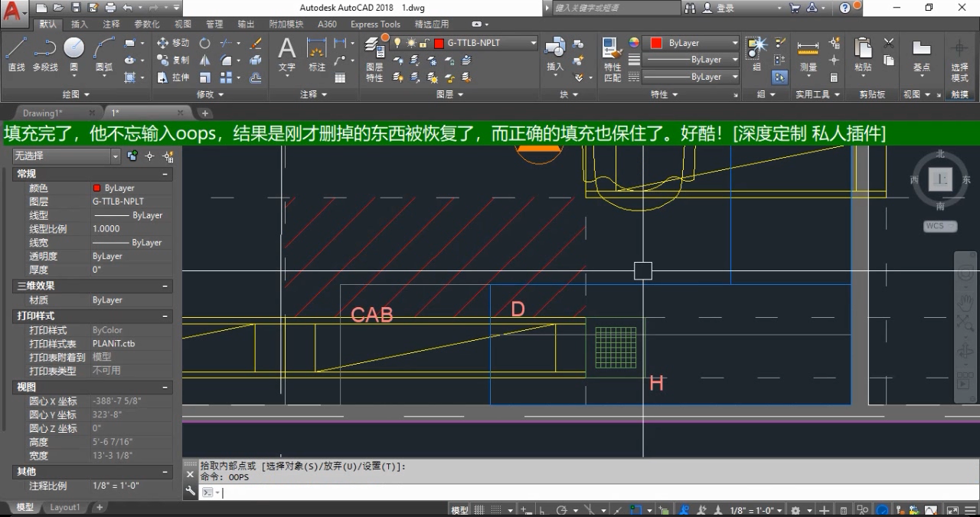Open the Express Tools ribbon tab
This screenshot has width=980, height=517.
tap(375, 24)
